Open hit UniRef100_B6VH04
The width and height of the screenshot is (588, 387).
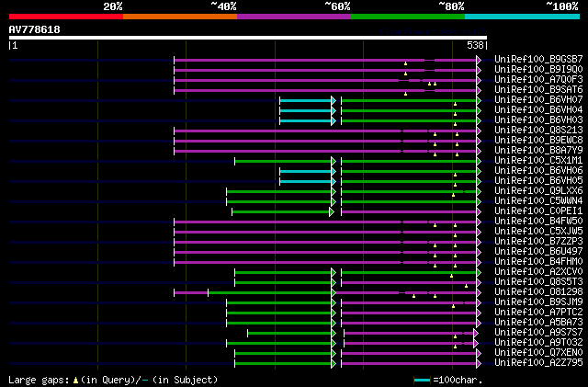coord(538,110)
